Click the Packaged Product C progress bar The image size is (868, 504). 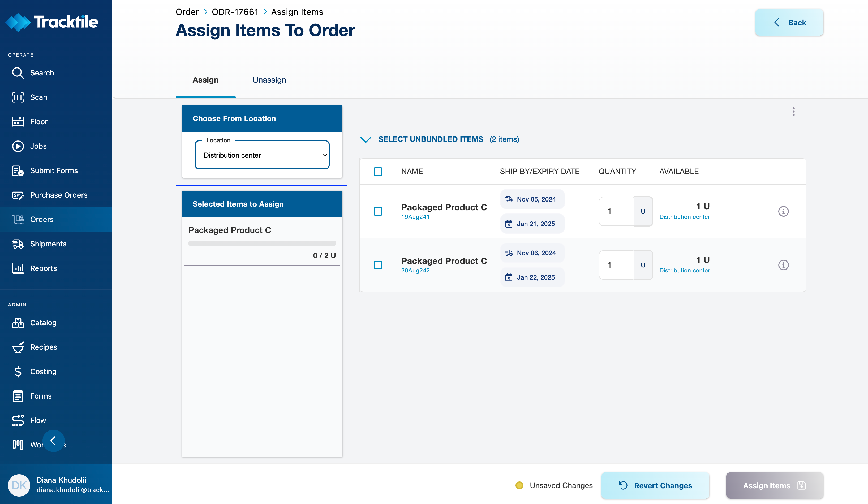coord(262,243)
